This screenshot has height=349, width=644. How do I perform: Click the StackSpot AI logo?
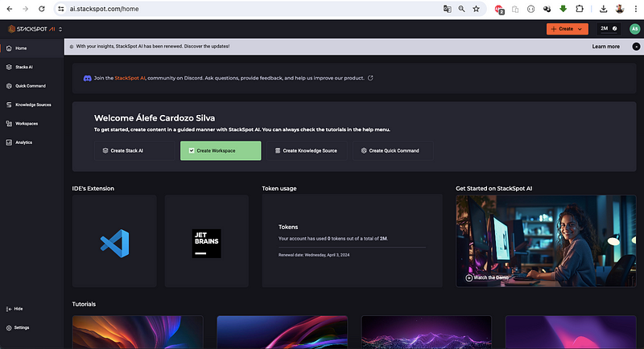[31, 29]
